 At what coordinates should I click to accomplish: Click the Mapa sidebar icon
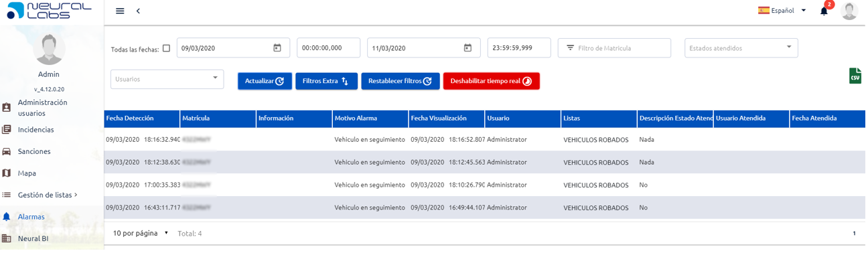point(7,173)
